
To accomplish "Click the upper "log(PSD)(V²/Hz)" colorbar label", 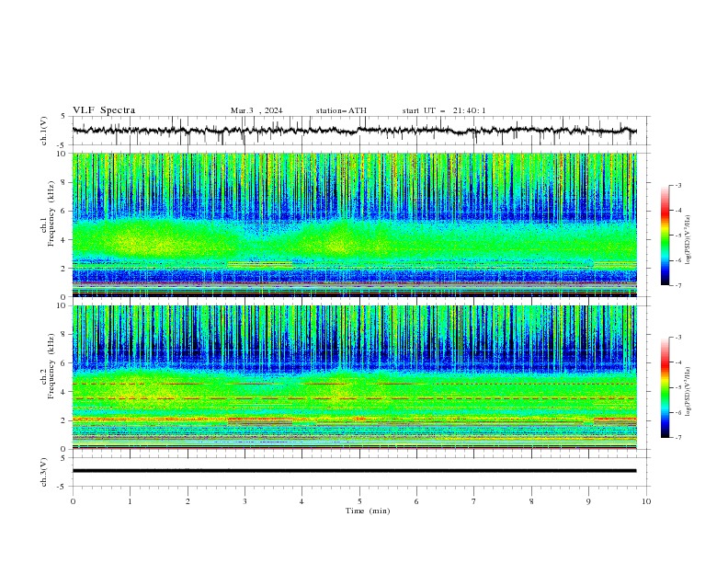I will 688,240.
